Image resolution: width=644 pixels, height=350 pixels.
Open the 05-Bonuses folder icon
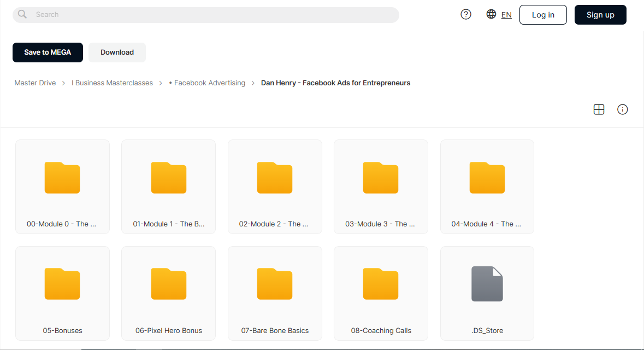pyautogui.click(x=62, y=284)
